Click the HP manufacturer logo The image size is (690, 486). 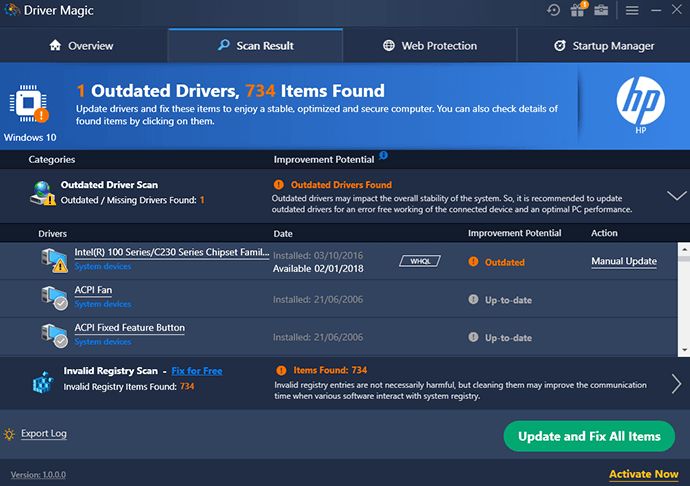[640, 100]
